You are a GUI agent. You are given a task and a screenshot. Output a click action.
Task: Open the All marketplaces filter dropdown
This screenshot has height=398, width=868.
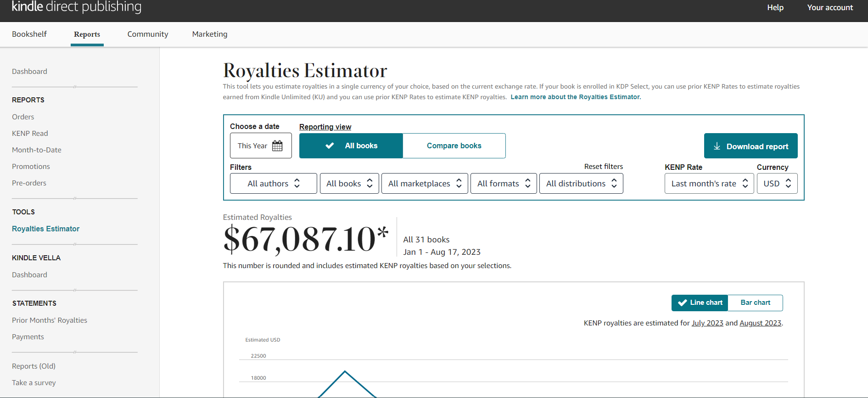425,183
